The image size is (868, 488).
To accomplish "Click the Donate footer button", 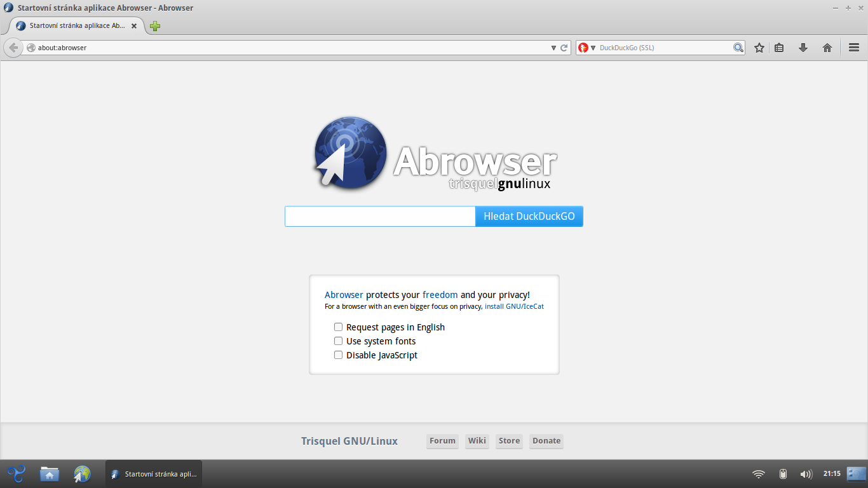I will coord(546,441).
